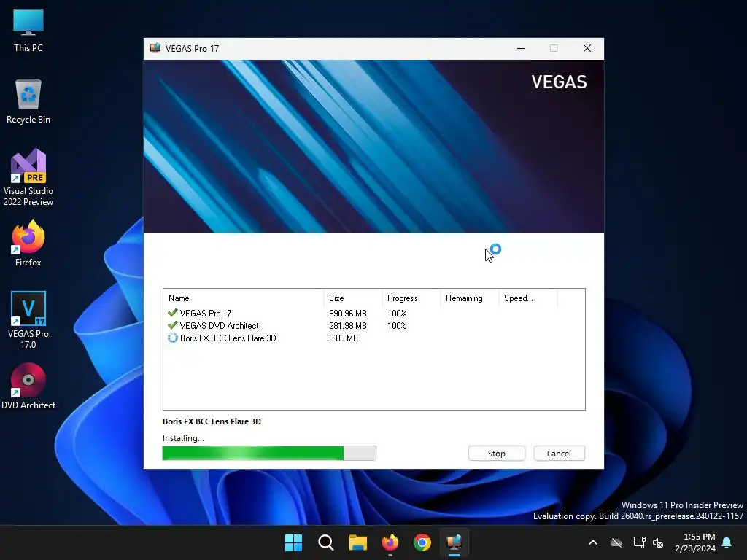Select Visual Studio 2022 Preview shortcut
Image resolution: width=747 pixels, height=560 pixels.
(28, 178)
